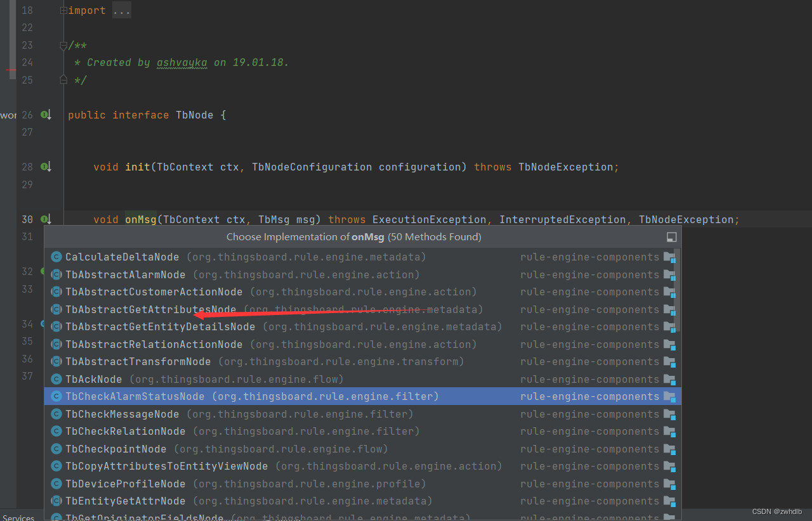Click the implementations popup scrollbar thumb
This screenshot has height=521, width=812.
(x=679, y=290)
